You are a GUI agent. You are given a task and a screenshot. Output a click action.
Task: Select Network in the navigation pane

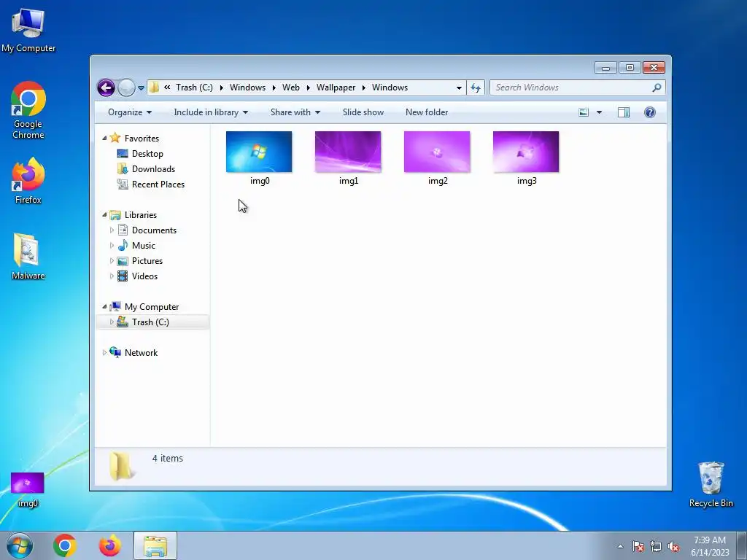pyautogui.click(x=141, y=353)
